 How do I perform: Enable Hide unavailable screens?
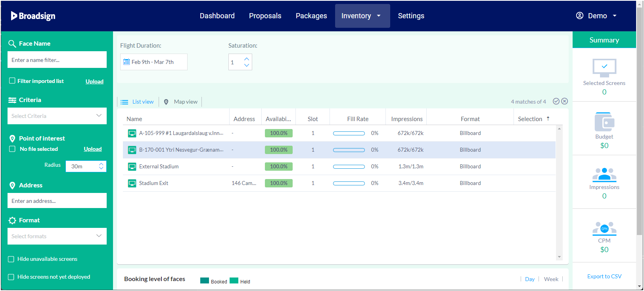11,259
